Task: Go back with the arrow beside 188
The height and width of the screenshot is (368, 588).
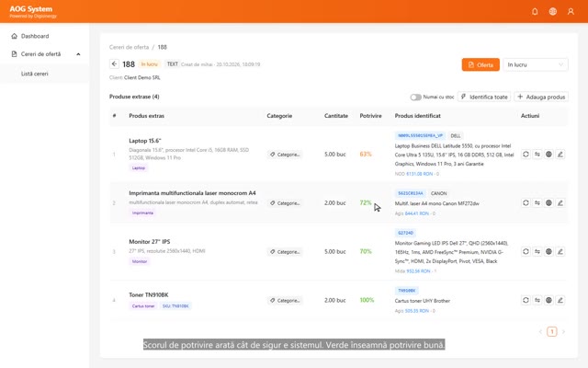Action: [x=114, y=63]
